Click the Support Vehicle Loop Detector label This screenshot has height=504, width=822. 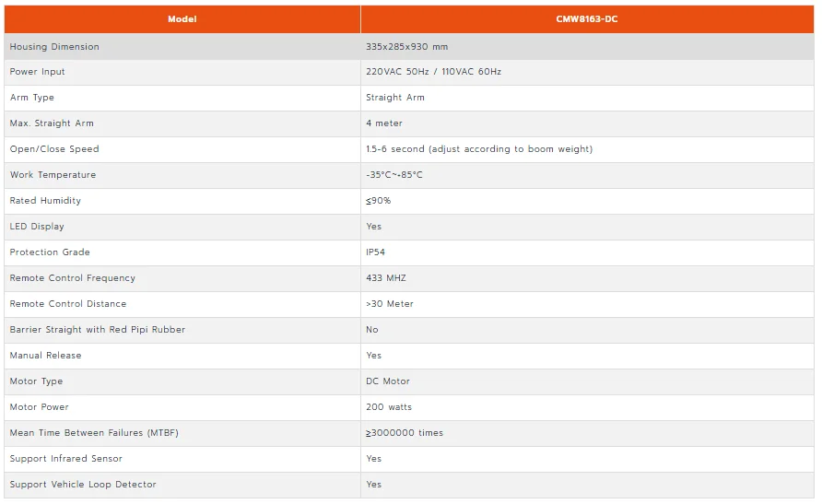click(83, 485)
